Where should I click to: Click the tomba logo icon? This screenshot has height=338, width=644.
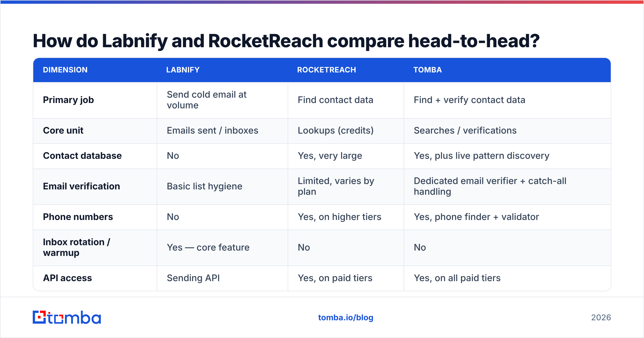[39, 317]
